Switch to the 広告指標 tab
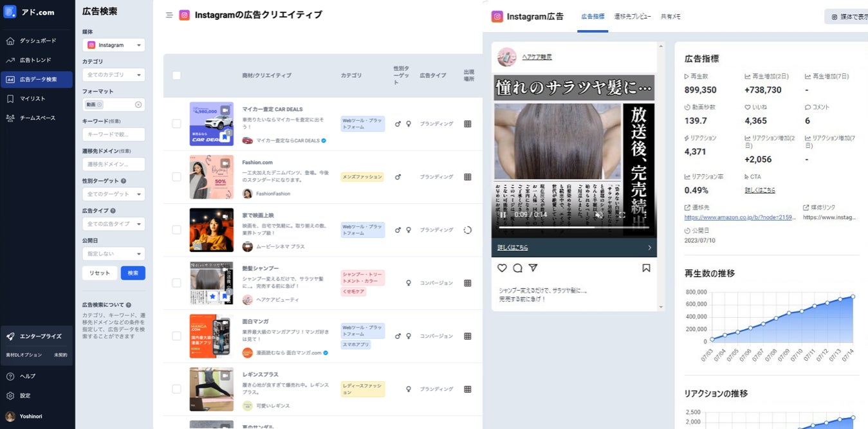The height and width of the screenshot is (429, 868). pyautogui.click(x=593, y=16)
